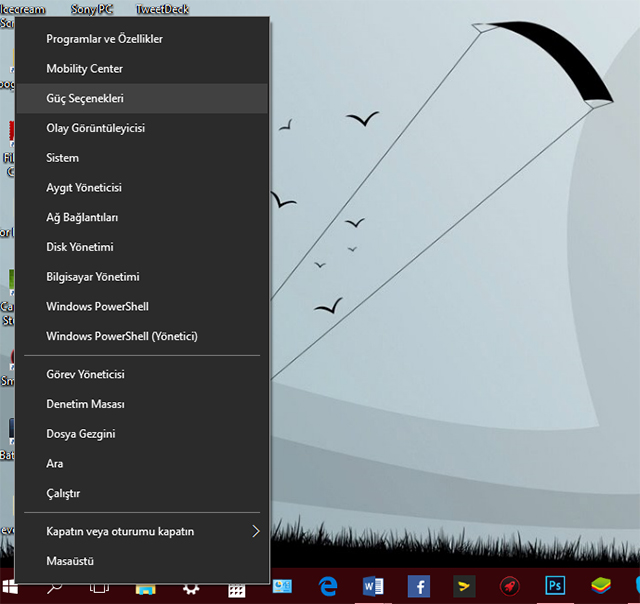Open the Facebook app on the taskbar
Screen dimensions: 640x604
419,586
